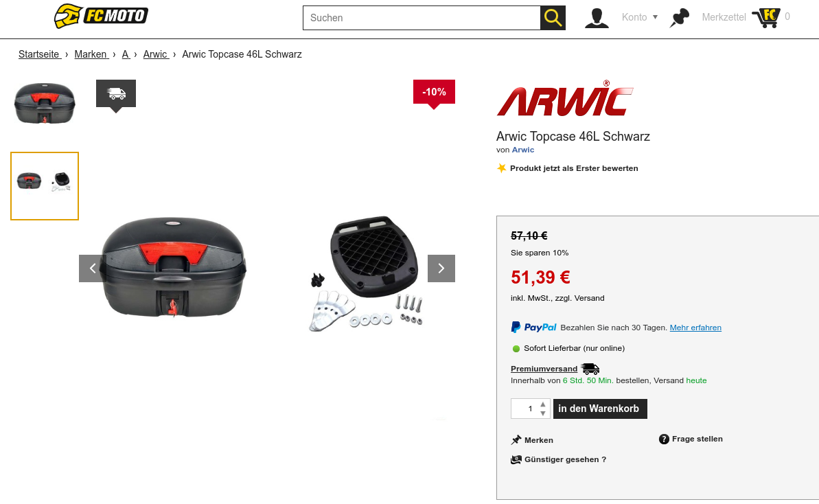Go to Startseite breadcrumb
This screenshot has width=819, height=504.
[x=40, y=54]
